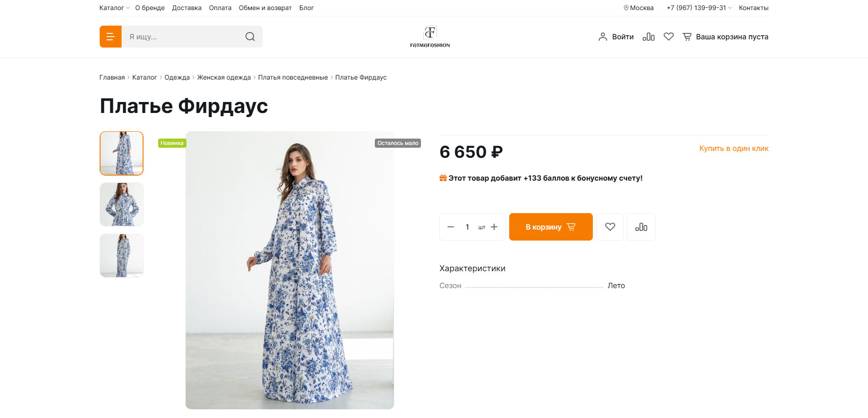
Task: Open the comparison icon in header
Action: coord(648,37)
